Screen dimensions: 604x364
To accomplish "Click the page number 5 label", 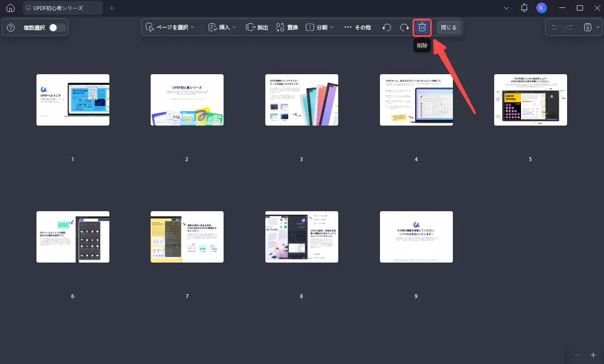I will coord(530,159).
